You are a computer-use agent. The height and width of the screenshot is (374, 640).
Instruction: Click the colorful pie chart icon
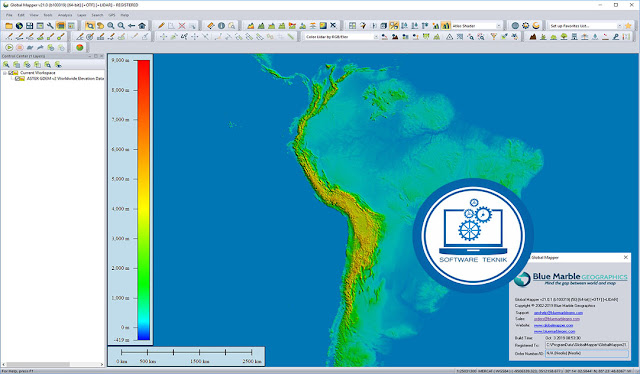(80, 47)
